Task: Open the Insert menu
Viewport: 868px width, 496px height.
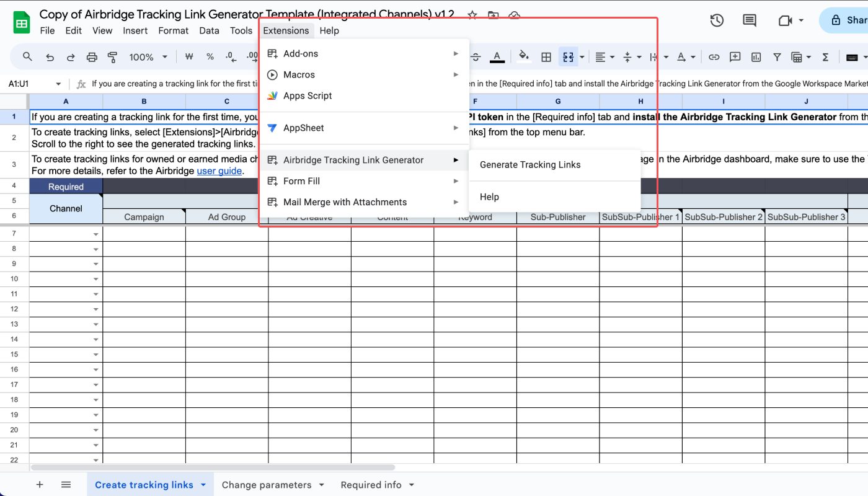Action: 135,30
